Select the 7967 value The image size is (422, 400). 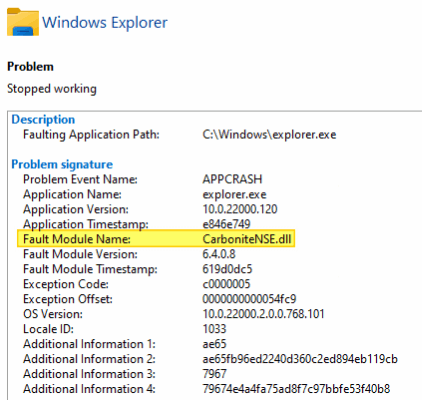[x=214, y=374]
